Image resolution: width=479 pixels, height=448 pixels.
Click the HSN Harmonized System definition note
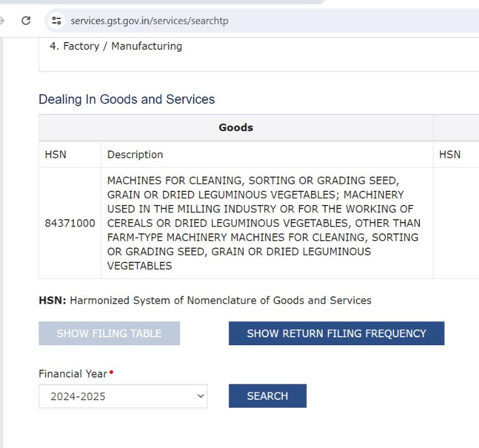(205, 300)
